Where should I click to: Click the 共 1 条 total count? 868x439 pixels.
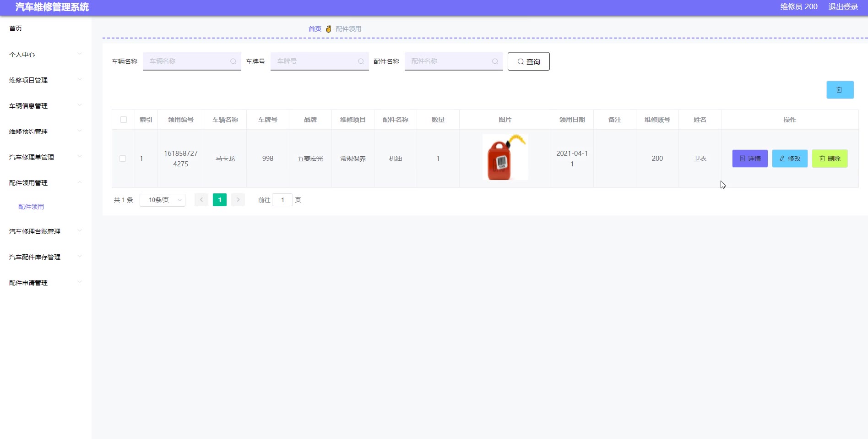[x=123, y=200]
